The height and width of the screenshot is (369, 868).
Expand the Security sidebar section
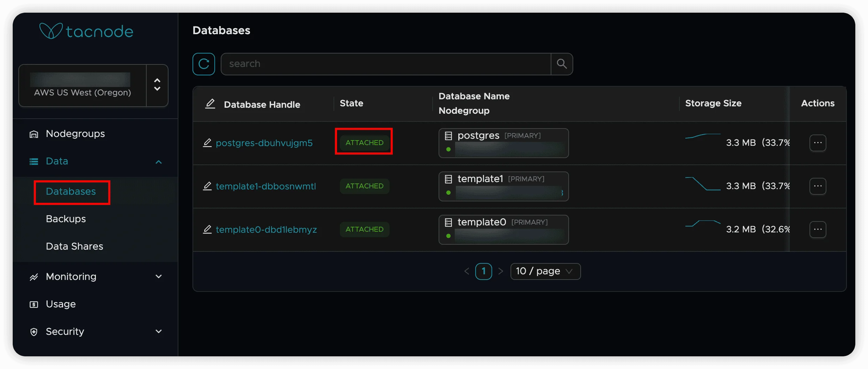(x=159, y=332)
